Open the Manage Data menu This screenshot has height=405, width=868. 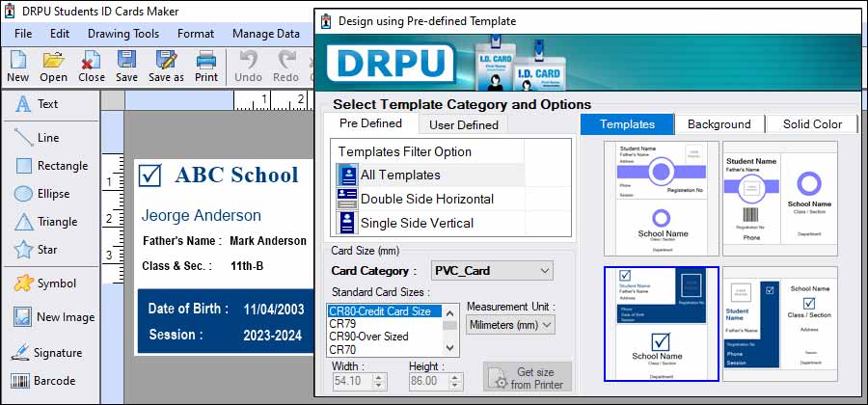266,34
